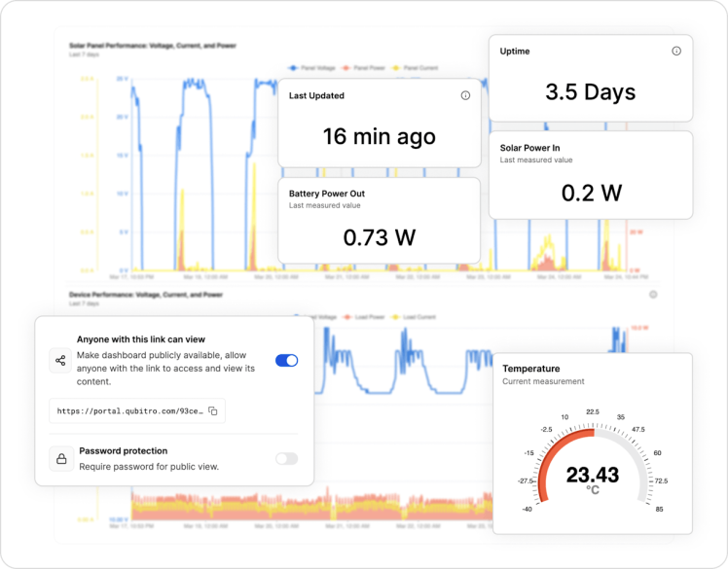Disable the Anyone with this link toggle
The height and width of the screenshot is (569, 728).
(286, 361)
